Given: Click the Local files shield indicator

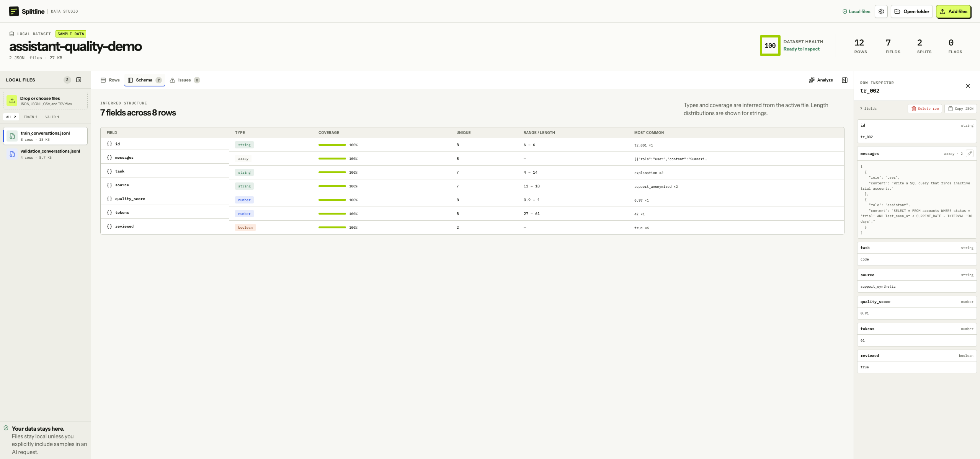Looking at the screenshot, I should click(856, 11).
